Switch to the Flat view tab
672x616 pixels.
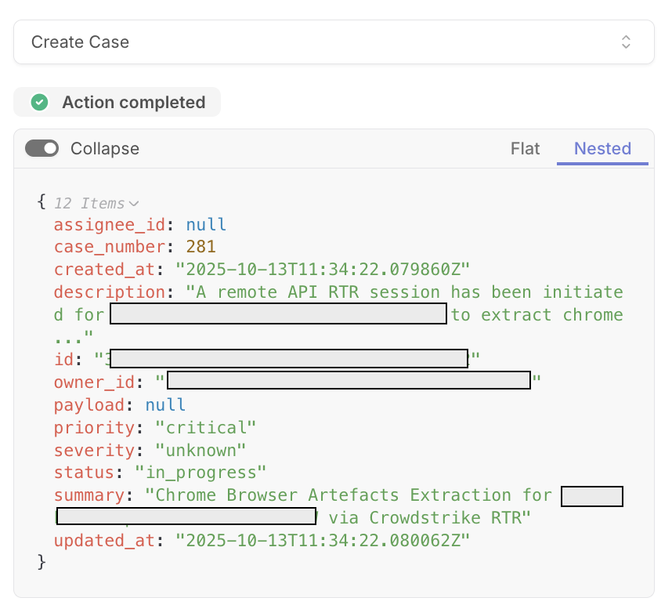click(x=525, y=149)
